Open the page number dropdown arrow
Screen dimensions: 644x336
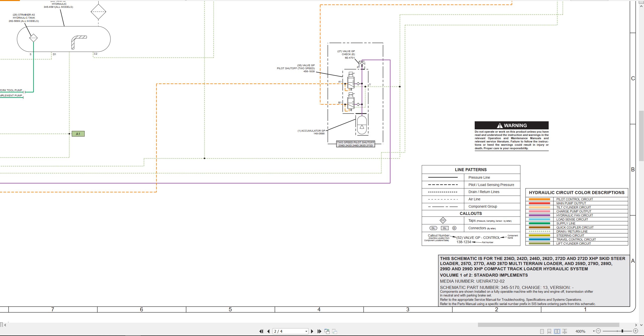(306, 331)
